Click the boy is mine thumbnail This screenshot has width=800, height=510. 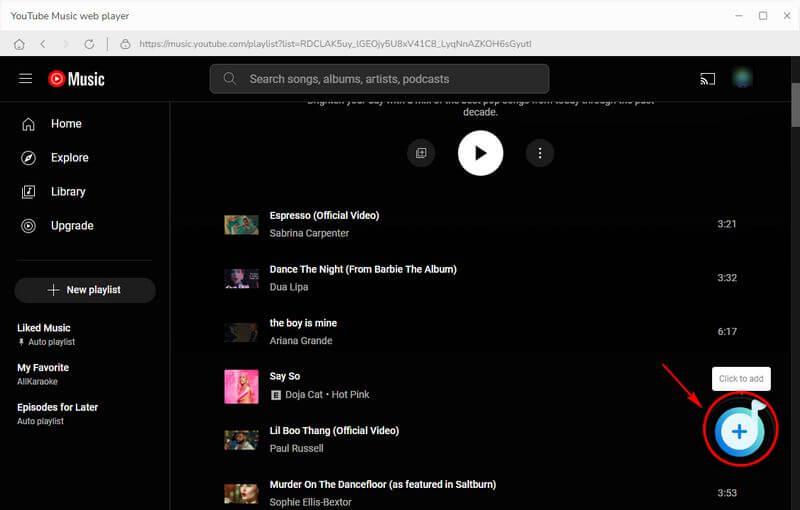click(241, 332)
